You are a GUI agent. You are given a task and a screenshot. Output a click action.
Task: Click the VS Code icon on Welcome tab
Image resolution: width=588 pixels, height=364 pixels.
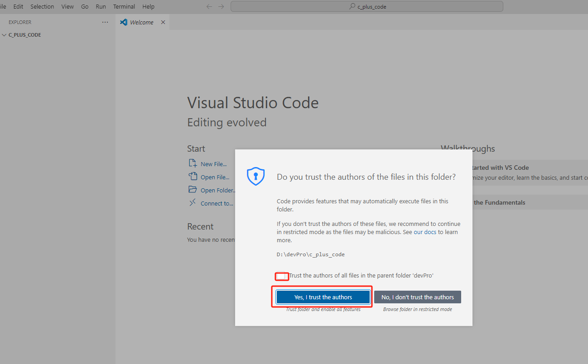tap(124, 22)
